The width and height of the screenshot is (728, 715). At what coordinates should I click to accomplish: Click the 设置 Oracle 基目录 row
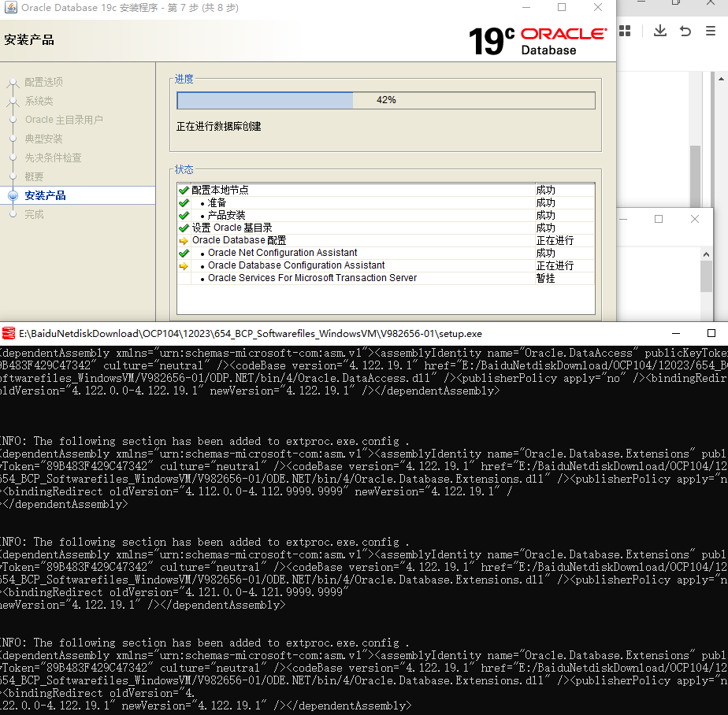click(x=386, y=228)
